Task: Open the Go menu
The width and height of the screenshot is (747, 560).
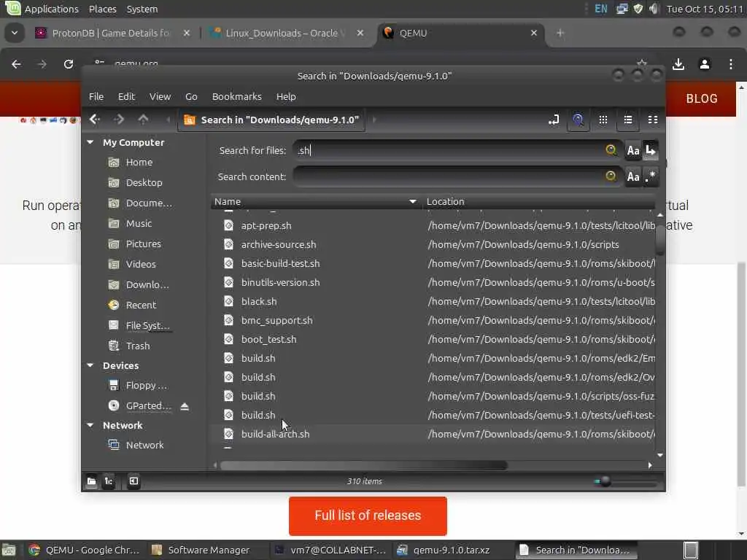Action: pos(191,97)
